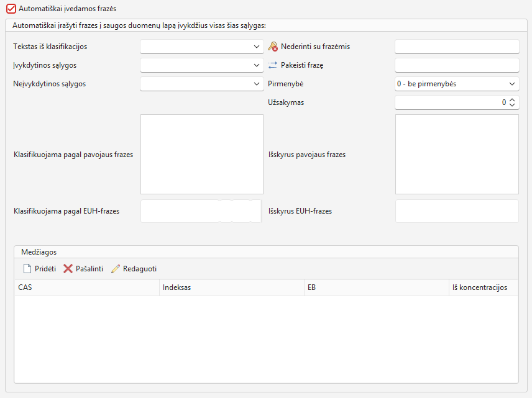The width and height of the screenshot is (532, 398).
Task: Click the Redaguoti pencil icon
Action: click(116, 269)
